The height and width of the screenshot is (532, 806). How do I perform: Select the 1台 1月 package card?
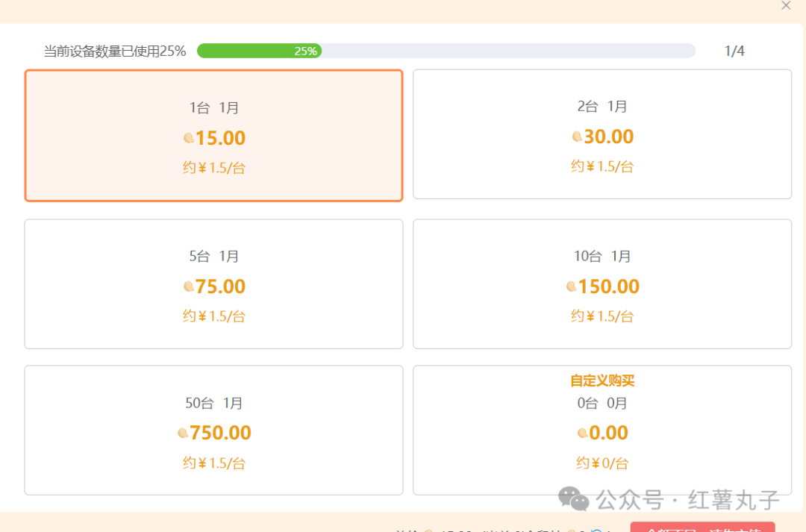coord(214,136)
